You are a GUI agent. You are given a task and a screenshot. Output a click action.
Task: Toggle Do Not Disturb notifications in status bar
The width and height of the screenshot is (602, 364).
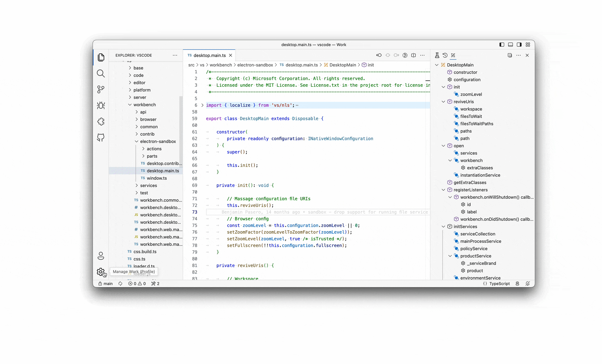click(528, 284)
